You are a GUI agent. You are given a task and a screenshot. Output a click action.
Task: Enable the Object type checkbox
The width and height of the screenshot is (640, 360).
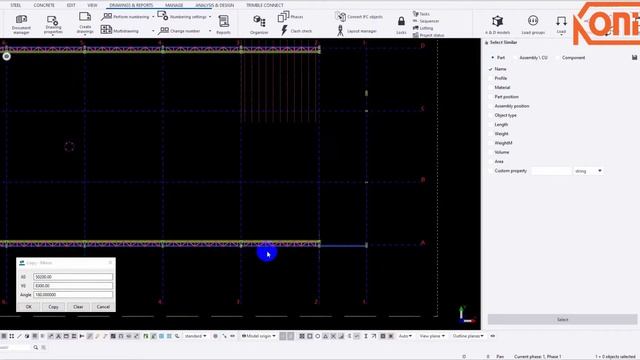coord(491,115)
